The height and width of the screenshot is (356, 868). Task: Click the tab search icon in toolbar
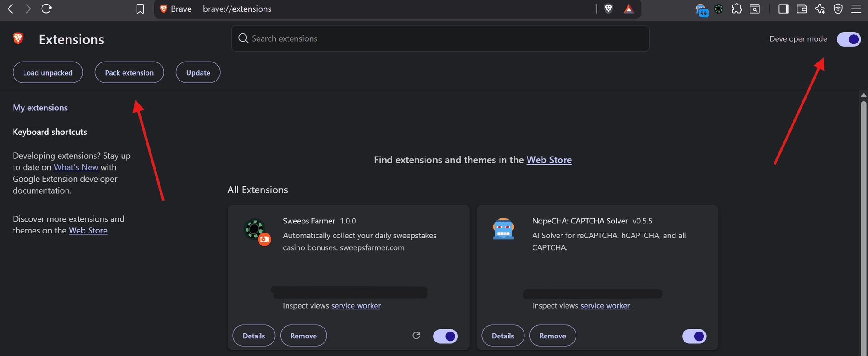click(x=755, y=9)
